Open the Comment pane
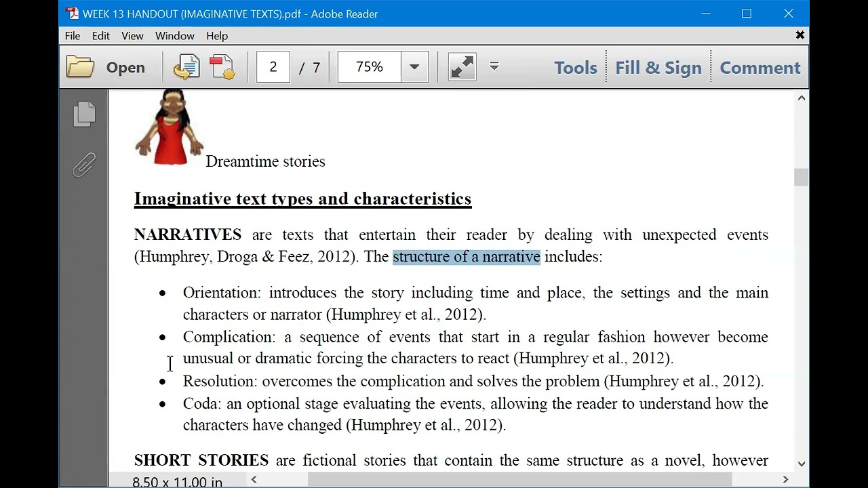The width and height of the screenshot is (868, 488). click(x=760, y=68)
